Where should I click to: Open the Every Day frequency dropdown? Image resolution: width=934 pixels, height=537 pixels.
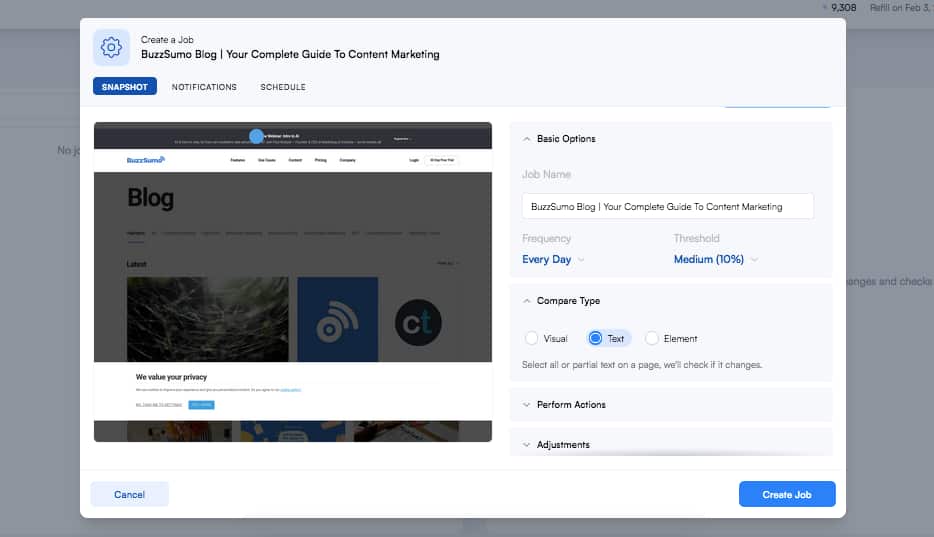(x=553, y=259)
